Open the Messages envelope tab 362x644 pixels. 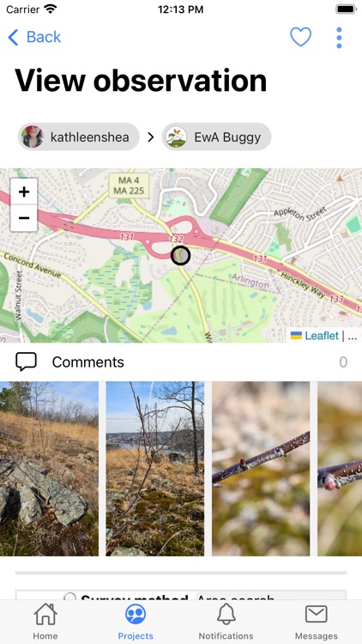[317, 622]
